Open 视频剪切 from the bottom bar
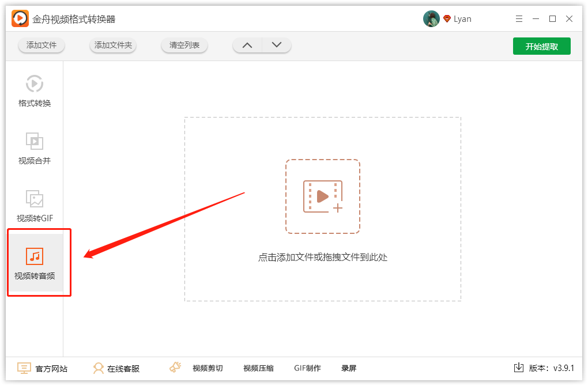The width and height of the screenshot is (588, 386). coord(208,368)
